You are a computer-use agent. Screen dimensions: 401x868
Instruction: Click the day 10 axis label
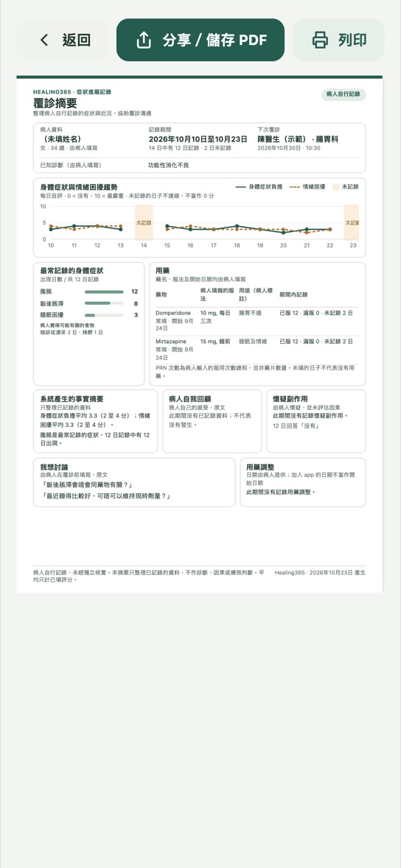coord(51,245)
